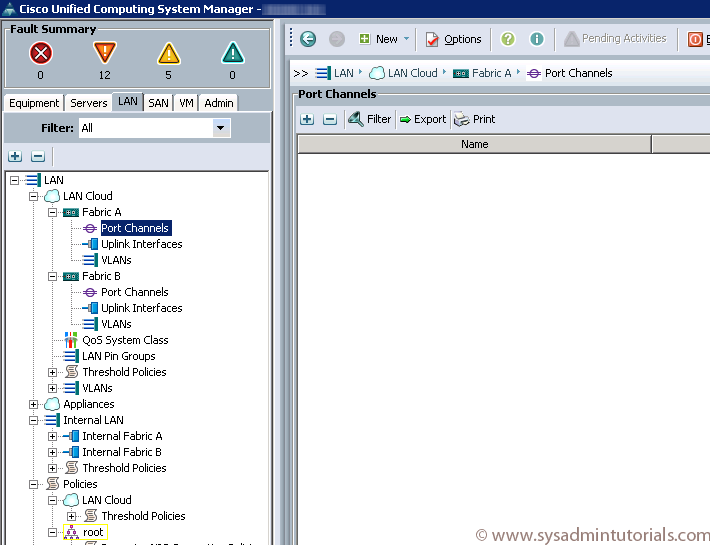Expand the VLANs node below Threshold Policies
The width and height of the screenshot is (710, 545).
click(x=53, y=388)
